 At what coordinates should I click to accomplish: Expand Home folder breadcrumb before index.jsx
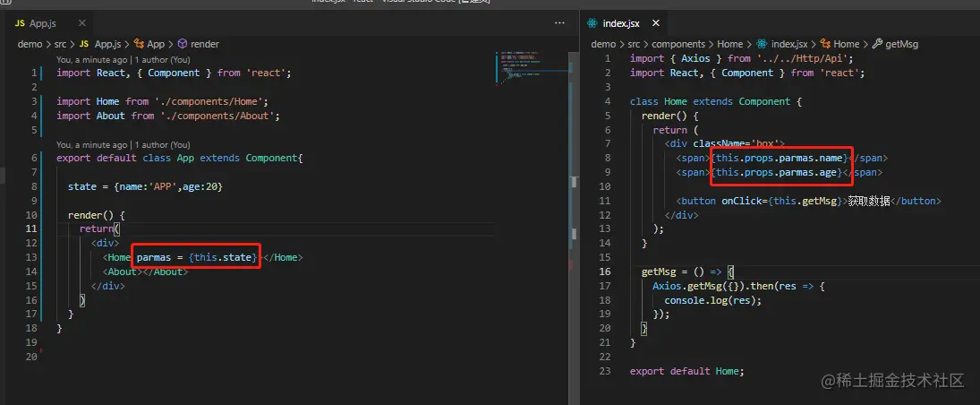coord(729,43)
